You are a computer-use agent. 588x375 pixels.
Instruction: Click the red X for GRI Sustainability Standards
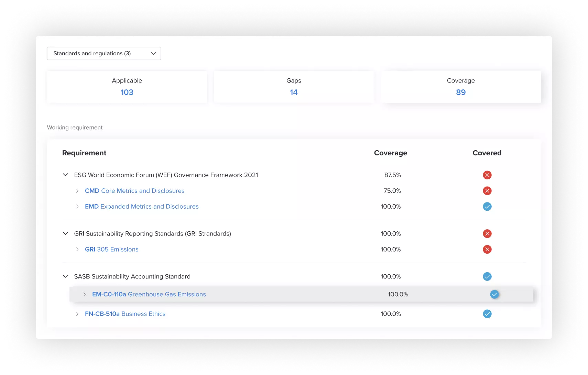tap(487, 234)
